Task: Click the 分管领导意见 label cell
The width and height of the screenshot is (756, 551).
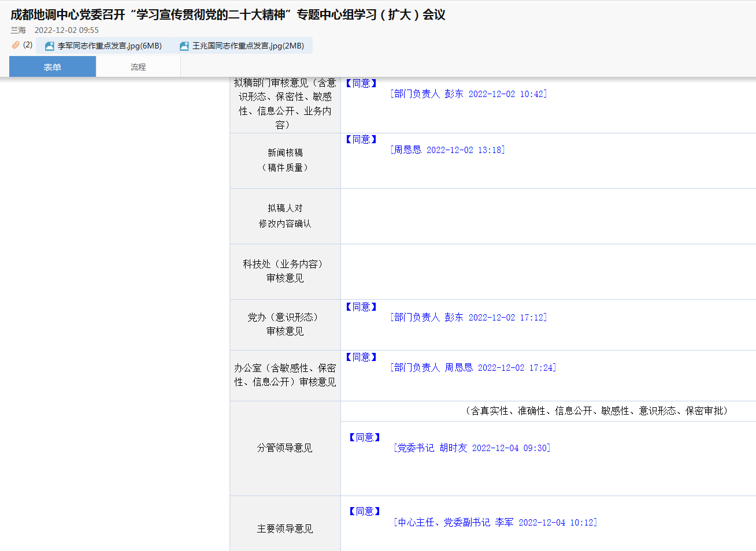Action: coord(285,448)
